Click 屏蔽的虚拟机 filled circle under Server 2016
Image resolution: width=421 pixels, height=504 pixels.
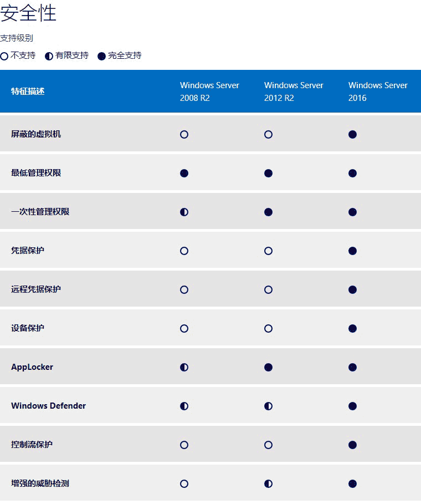click(x=352, y=134)
